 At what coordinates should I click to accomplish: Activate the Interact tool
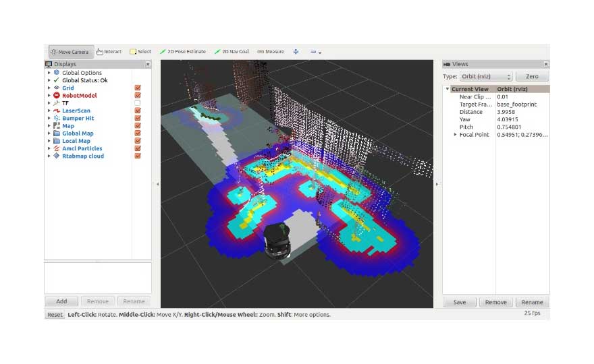[x=109, y=52]
